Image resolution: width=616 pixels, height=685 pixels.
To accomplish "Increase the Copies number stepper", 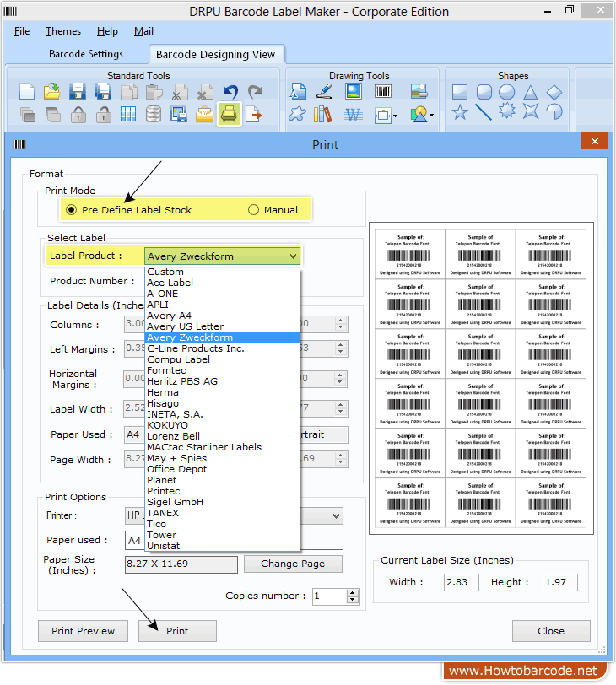I will (x=353, y=592).
